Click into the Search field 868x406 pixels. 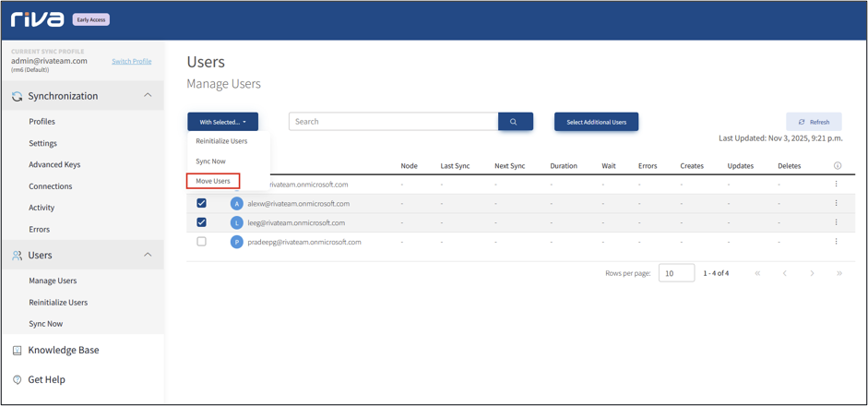pyautogui.click(x=394, y=122)
